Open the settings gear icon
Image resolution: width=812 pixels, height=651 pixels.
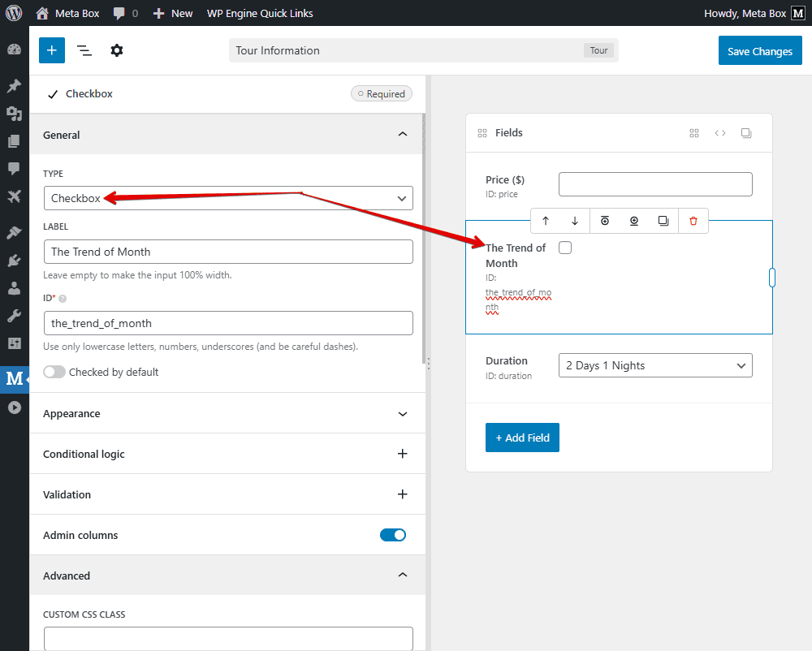point(117,50)
